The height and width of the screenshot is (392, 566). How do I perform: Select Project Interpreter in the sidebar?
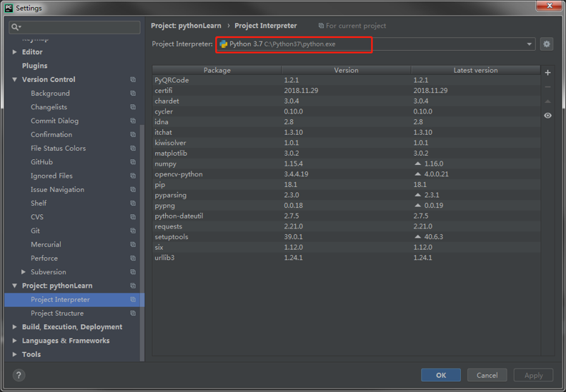[74, 299]
